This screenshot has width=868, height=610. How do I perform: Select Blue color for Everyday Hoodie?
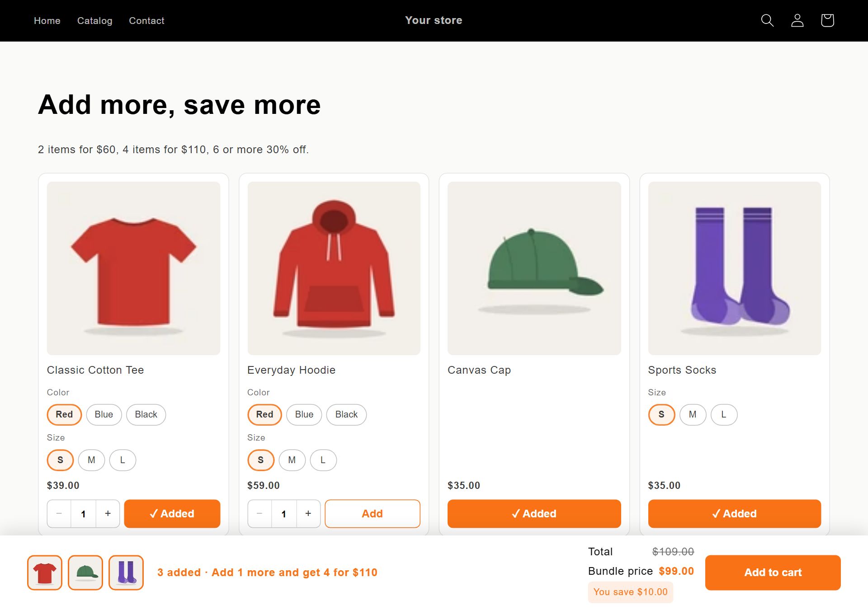[304, 414]
